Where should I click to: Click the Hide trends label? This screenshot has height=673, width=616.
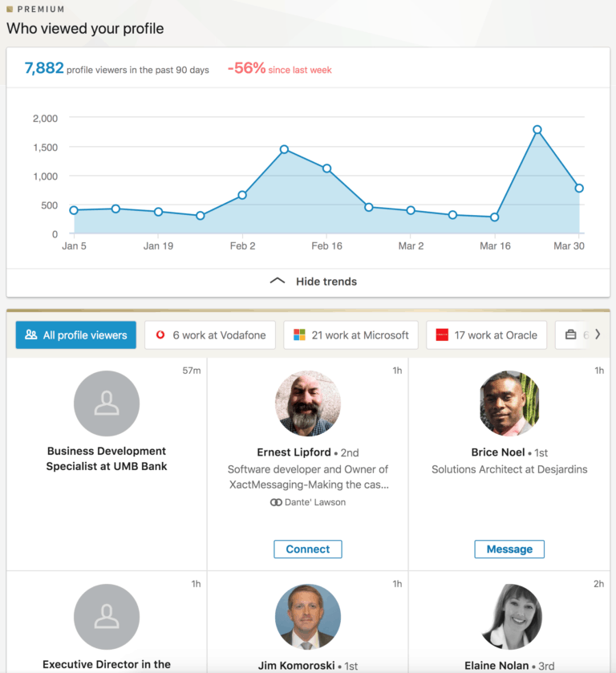tap(326, 282)
